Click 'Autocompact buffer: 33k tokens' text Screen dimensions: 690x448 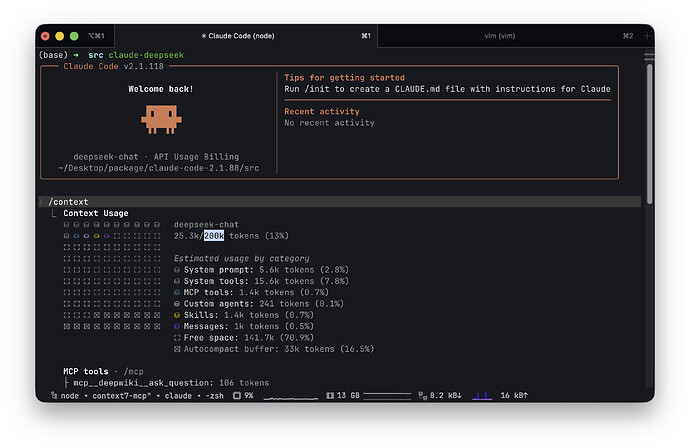point(259,349)
